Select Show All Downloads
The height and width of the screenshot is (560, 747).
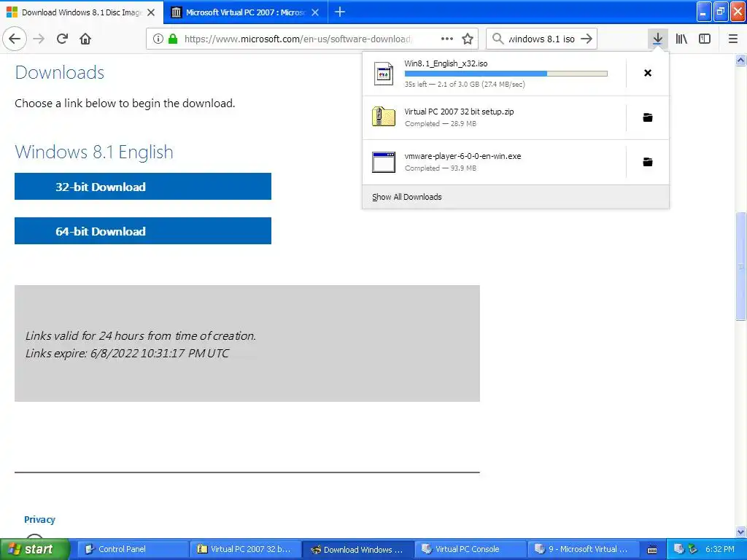(407, 197)
